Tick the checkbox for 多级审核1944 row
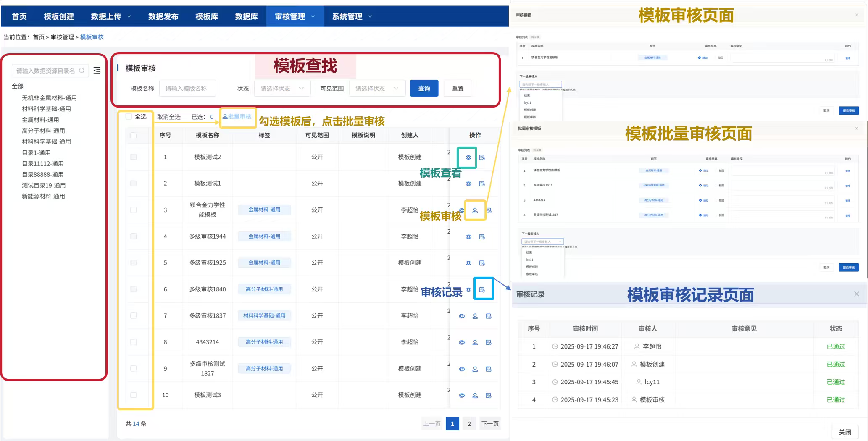 click(x=134, y=236)
